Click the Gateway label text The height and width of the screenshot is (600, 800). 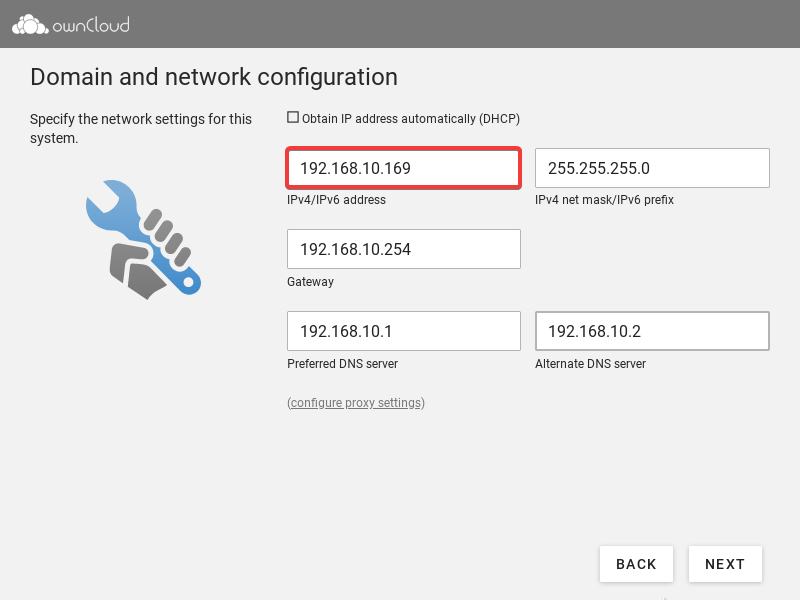(310, 282)
